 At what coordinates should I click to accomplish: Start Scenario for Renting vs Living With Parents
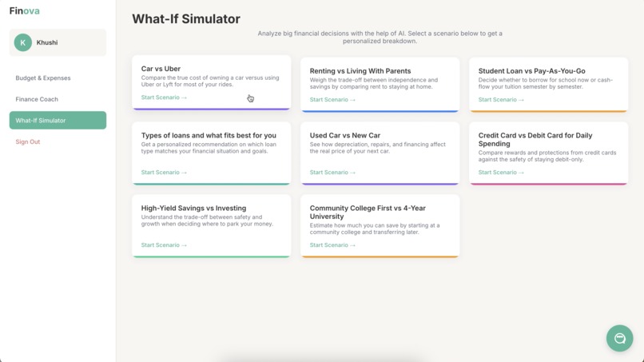coord(332,99)
